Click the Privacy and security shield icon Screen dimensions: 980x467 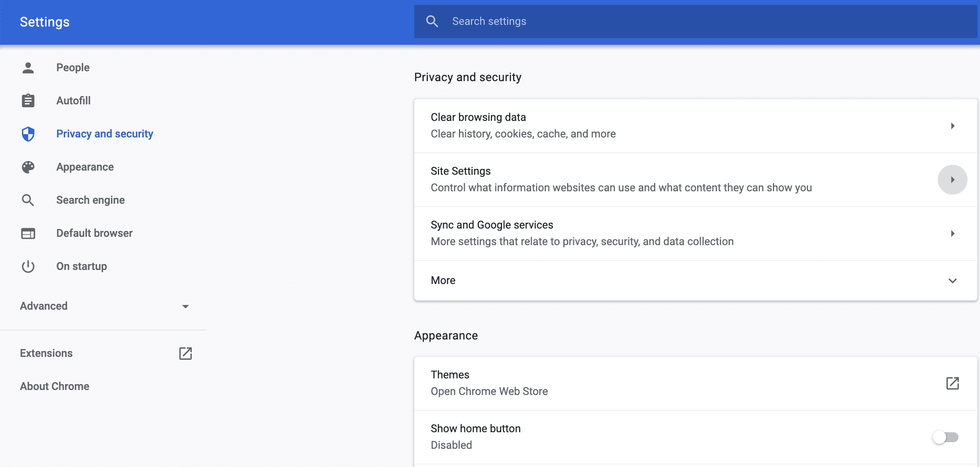click(x=28, y=134)
